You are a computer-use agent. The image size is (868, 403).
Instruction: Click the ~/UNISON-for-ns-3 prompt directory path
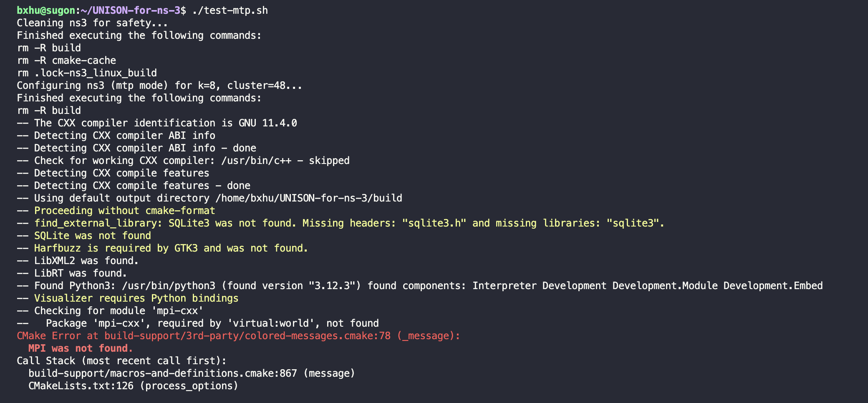click(x=130, y=10)
